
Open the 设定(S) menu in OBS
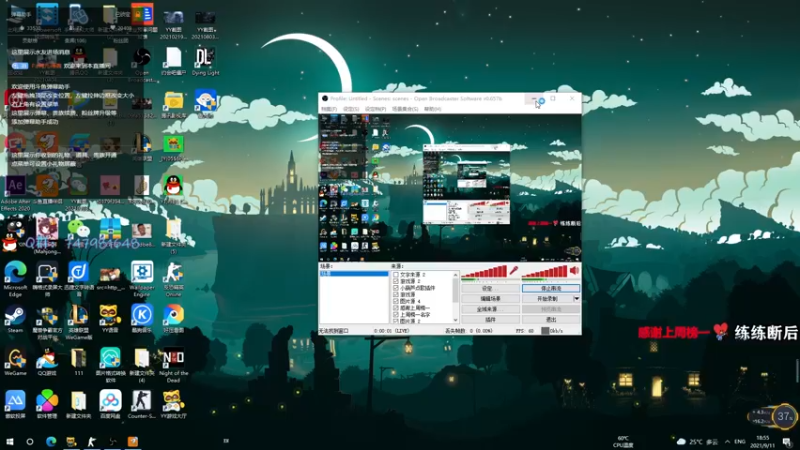[351, 109]
